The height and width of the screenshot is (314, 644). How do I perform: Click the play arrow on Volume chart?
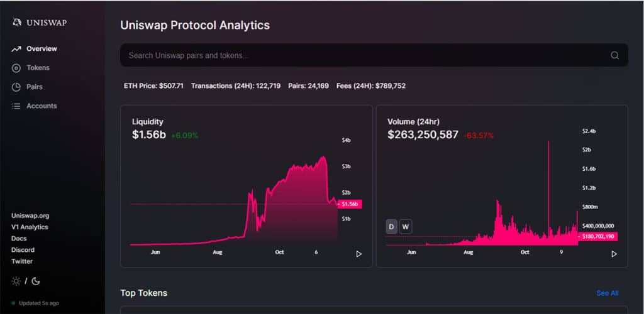614,254
